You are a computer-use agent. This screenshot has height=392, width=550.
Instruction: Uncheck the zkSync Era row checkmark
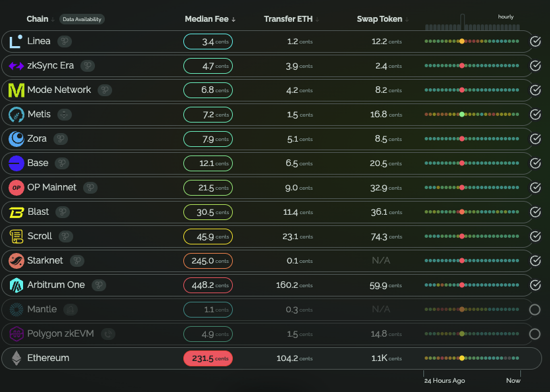click(535, 65)
